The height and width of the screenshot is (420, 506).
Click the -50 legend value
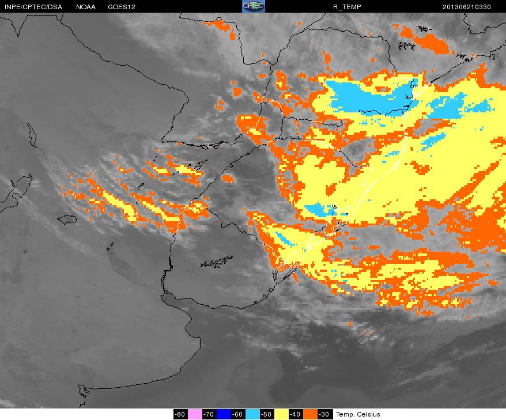[x=267, y=414]
